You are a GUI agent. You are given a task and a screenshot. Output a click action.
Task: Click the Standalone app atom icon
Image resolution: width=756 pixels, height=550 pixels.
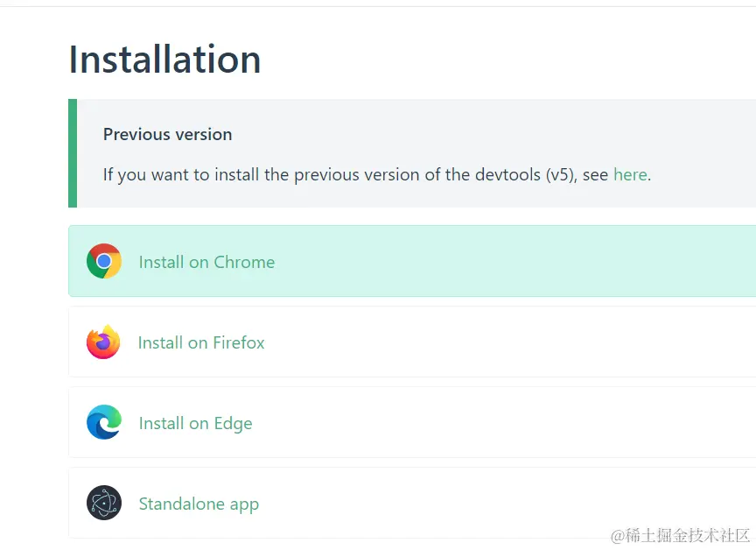[x=104, y=504]
